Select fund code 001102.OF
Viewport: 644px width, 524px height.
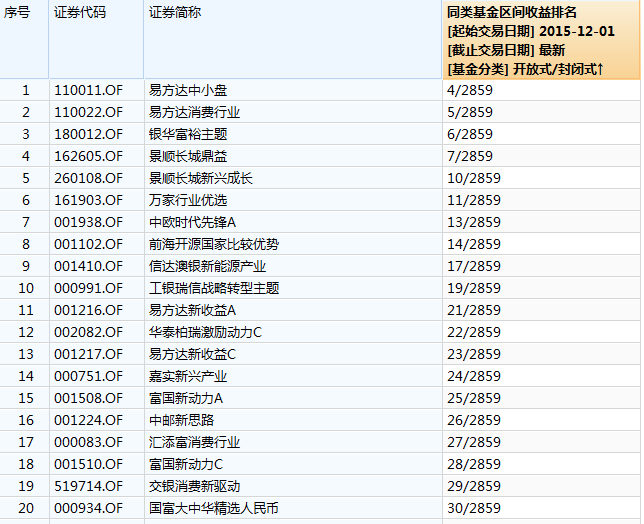click(88, 244)
